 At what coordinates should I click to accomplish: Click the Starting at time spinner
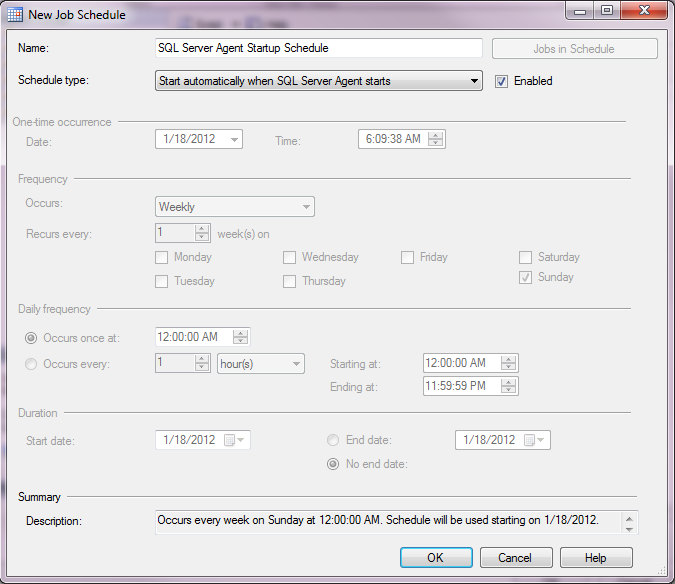click(x=508, y=363)
